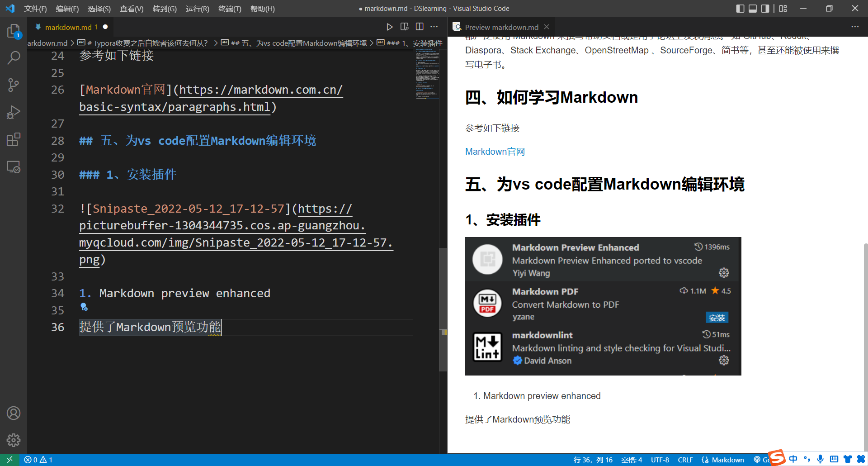Toggle primary side bar visibility
The width and height of the screenshot is (868, 466).
(x=740, y=9)
